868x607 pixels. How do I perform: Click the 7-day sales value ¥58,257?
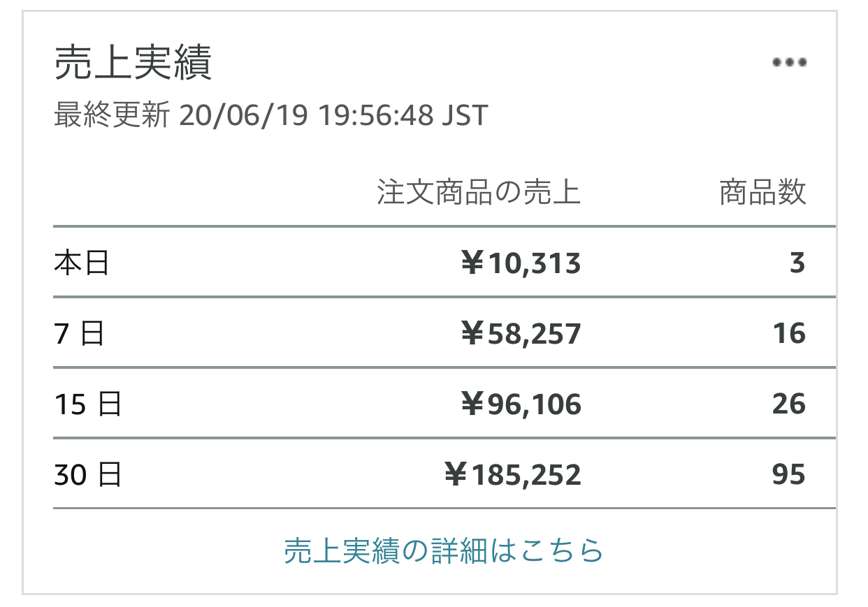[521, 335]
